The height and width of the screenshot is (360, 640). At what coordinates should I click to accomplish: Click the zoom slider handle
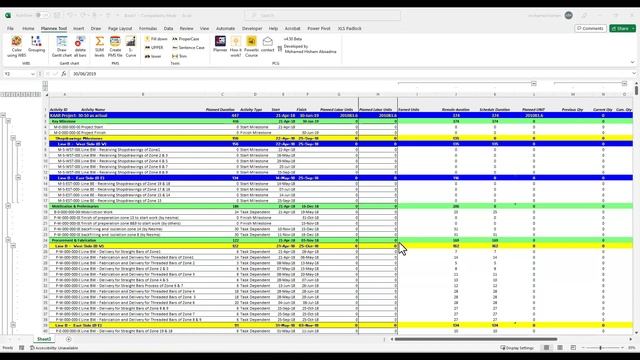click(x=600, y=348)
